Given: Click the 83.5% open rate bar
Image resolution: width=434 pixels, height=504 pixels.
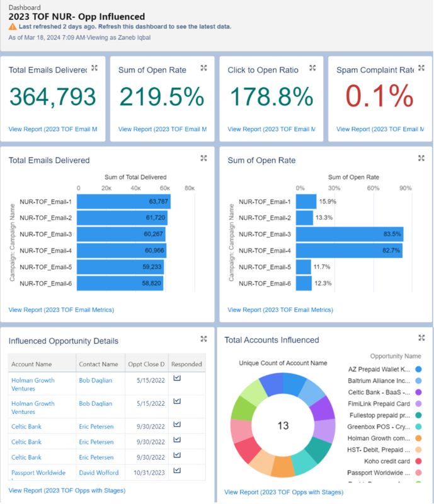Looking at the screenshot, I should 350,234.
